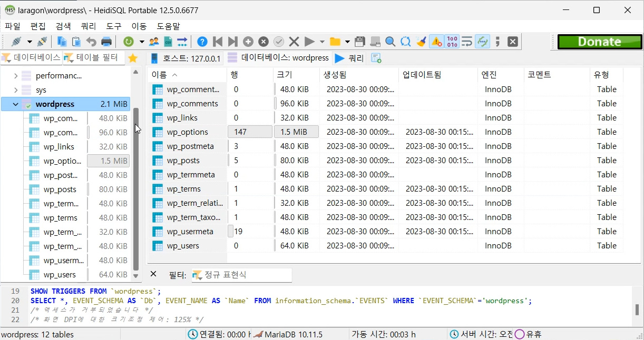Open the 검색 menu
Image resolution: width=644 pixels, height=340 pixels.
coord(63,26)
